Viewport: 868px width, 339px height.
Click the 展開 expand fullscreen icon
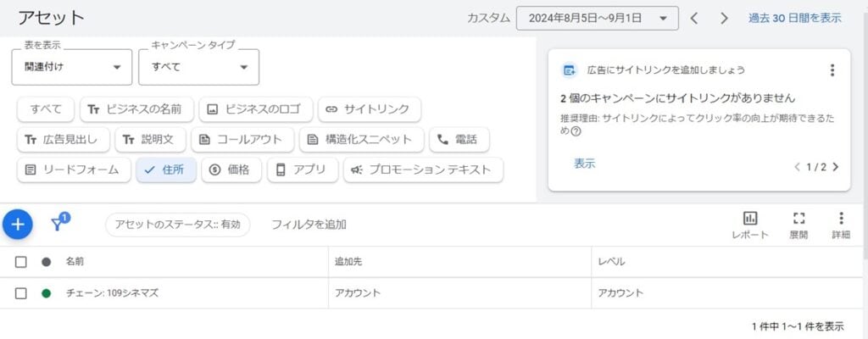click(x=798, y=225)
